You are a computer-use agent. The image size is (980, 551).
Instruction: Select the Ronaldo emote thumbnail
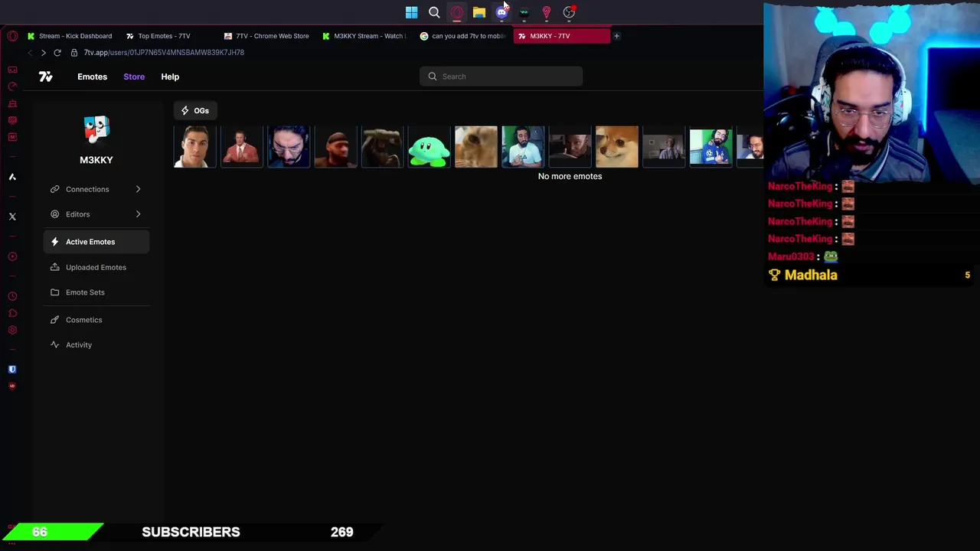pos(194,147)
